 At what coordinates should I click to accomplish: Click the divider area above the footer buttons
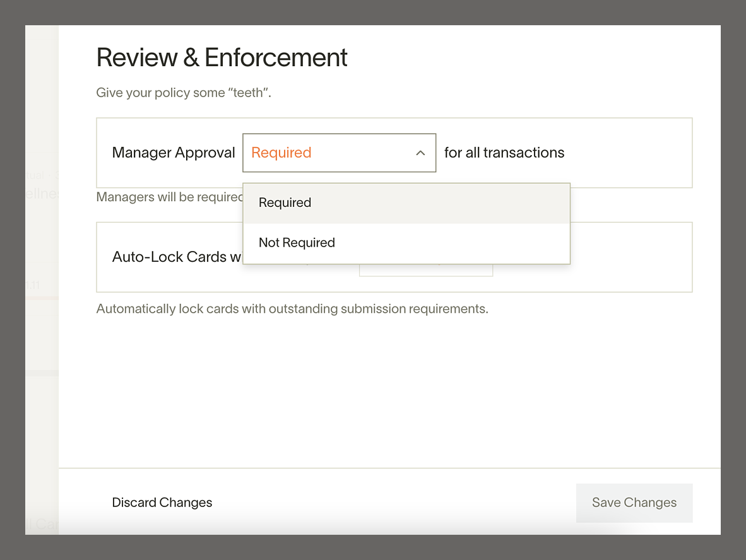pos(389,467)
